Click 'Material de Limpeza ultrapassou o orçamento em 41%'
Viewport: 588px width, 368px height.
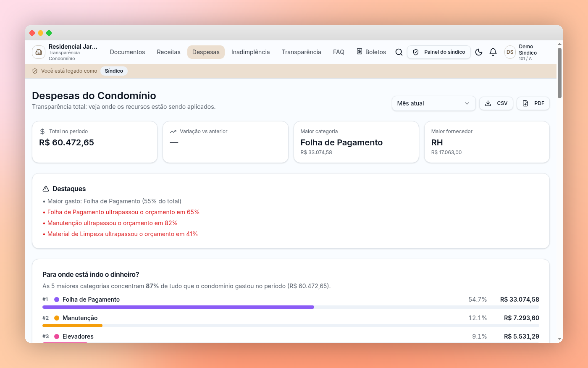122,234
